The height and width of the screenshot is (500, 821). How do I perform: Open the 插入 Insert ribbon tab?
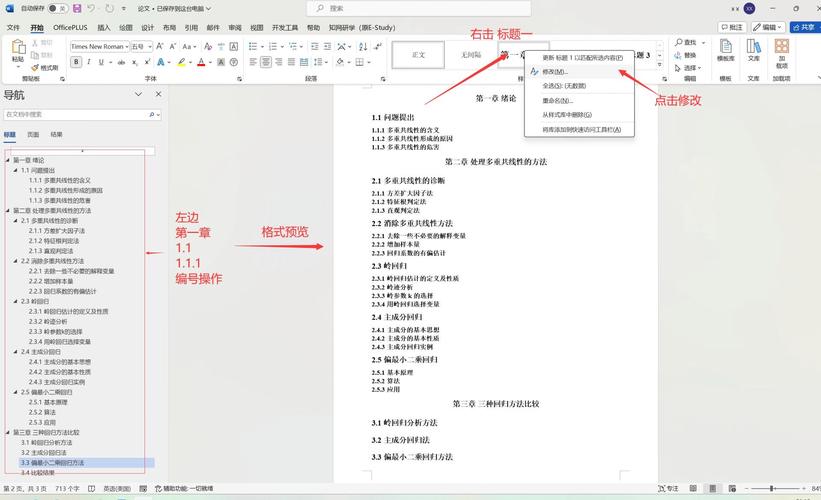pos(104,27)
